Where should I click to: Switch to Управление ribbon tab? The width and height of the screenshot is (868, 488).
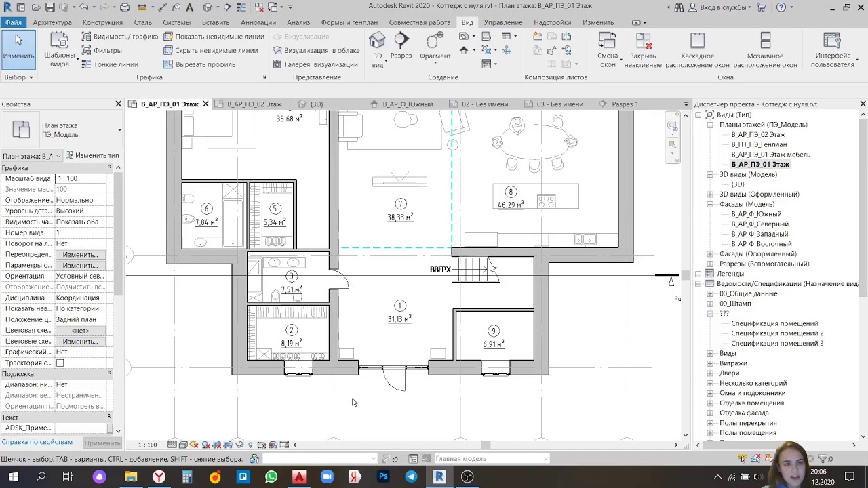coord(503,22)
